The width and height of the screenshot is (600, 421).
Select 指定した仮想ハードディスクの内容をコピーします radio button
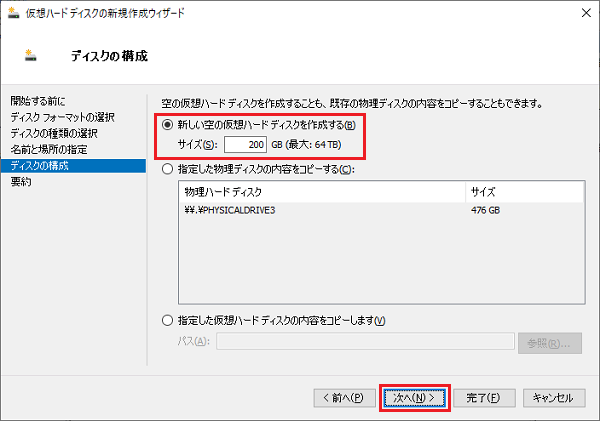click(167, 320)
